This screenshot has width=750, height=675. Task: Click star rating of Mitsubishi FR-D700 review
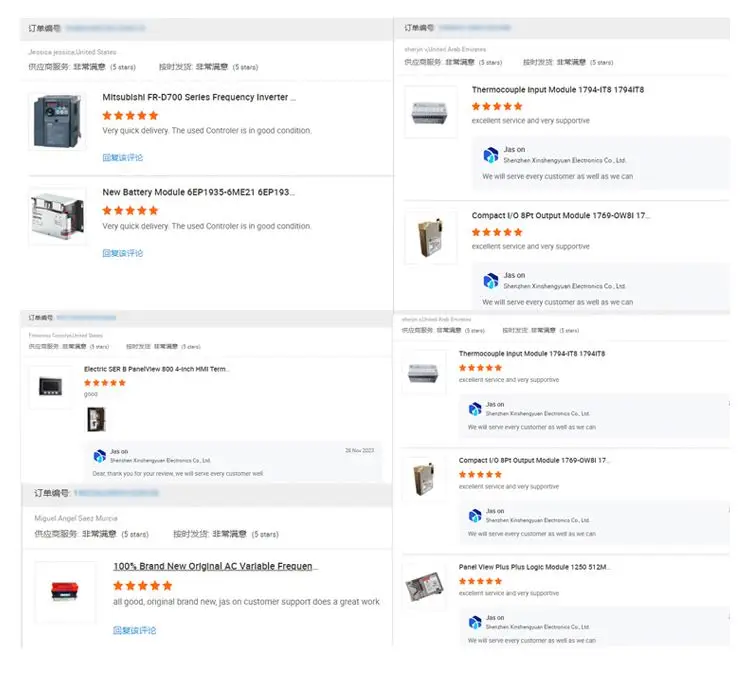click(x=130, y=115)
